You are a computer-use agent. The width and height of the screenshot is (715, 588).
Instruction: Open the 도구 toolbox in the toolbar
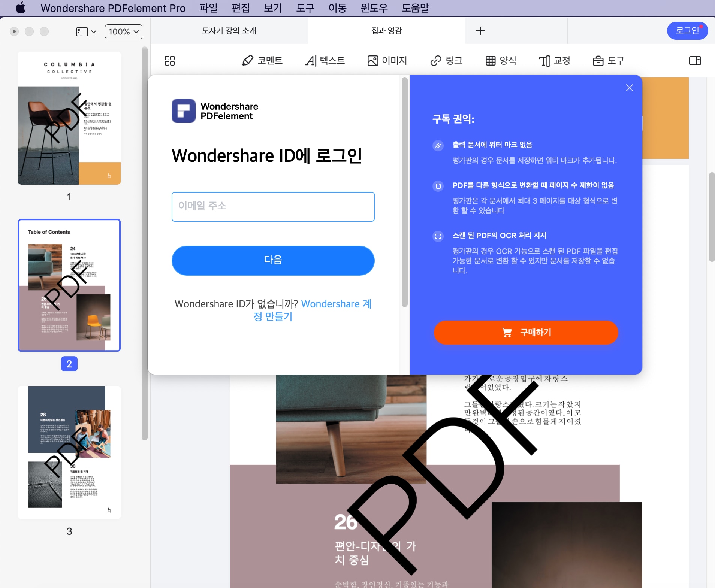[609, 61]
